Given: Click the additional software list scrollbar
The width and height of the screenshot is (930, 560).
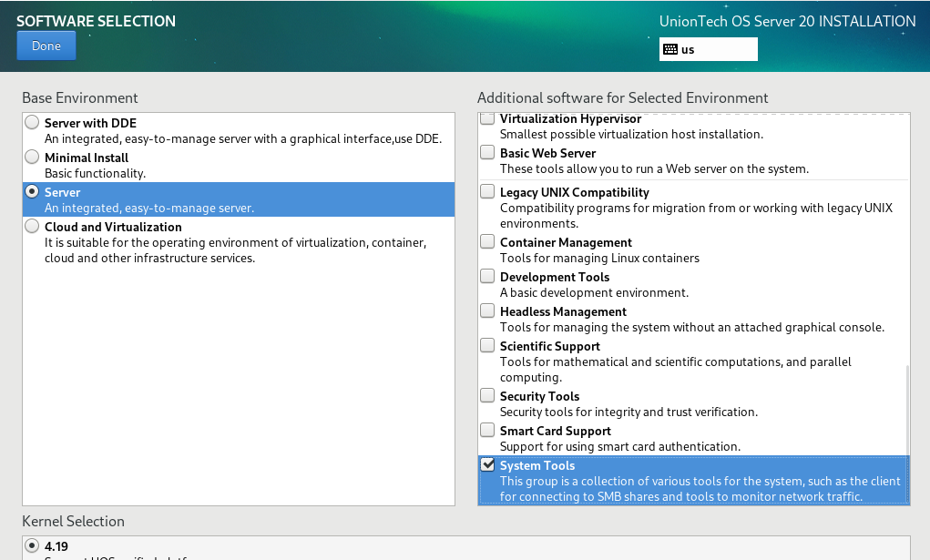Looking at the screenshot, I should [x=907, y=435].
